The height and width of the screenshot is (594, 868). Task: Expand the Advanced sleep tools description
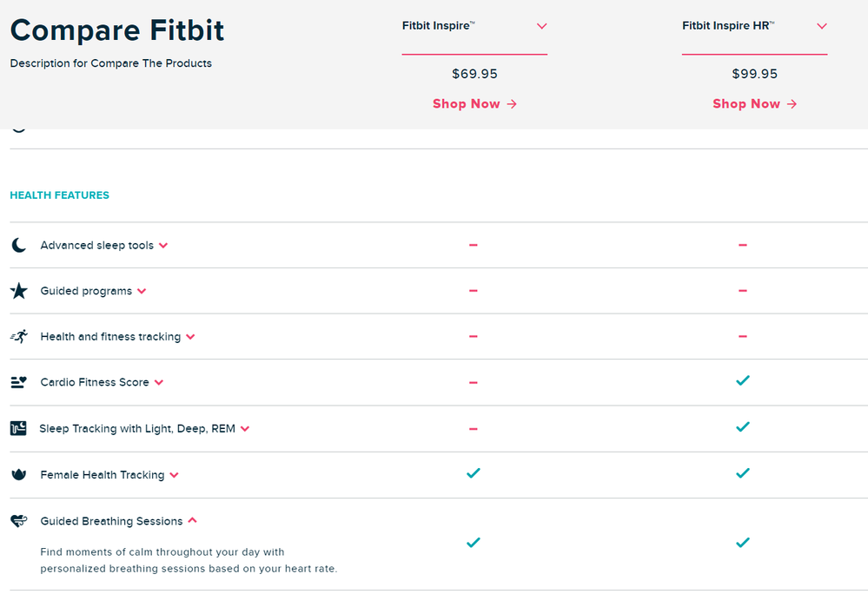(x=163, y=245)
